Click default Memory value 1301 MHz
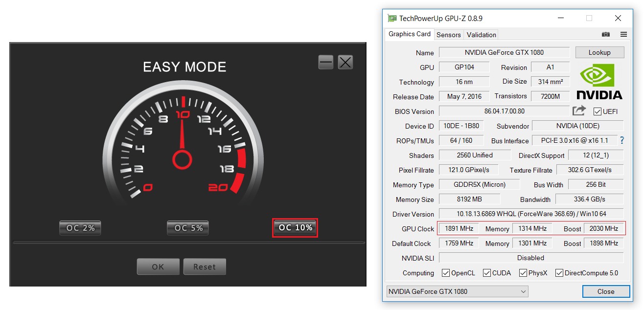 tap(532, 243)
